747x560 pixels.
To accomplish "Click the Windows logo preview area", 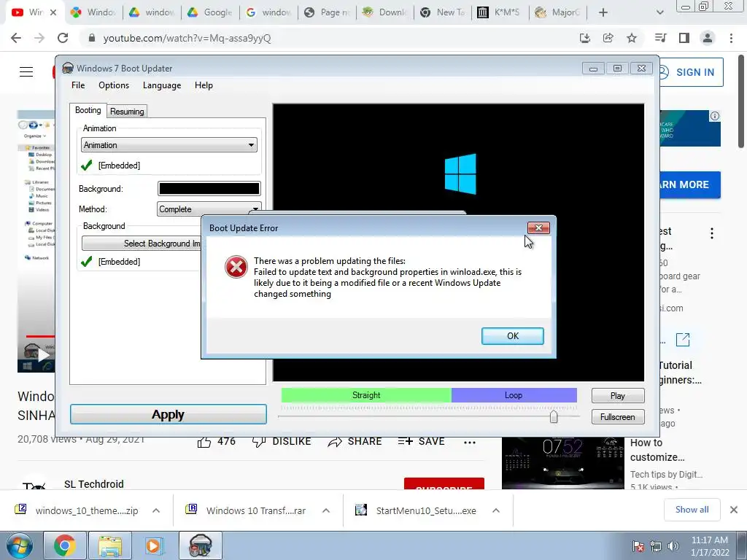I will (460, 174).
